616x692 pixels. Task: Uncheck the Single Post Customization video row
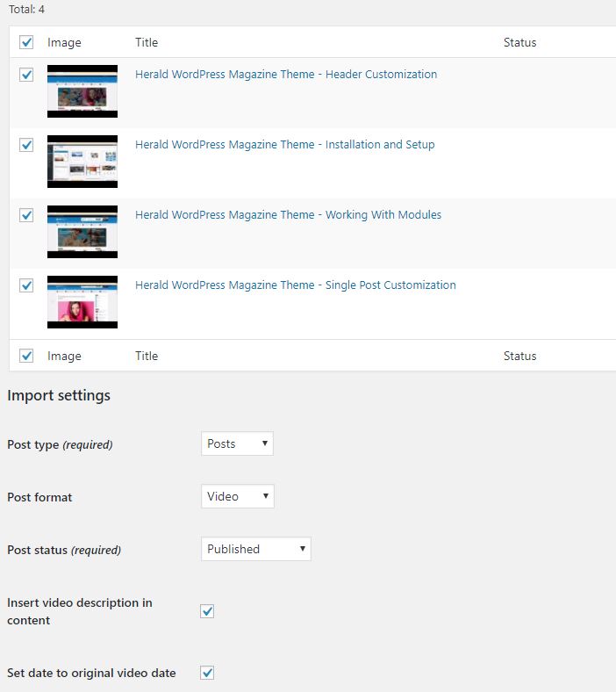click(x=26, y=285)
